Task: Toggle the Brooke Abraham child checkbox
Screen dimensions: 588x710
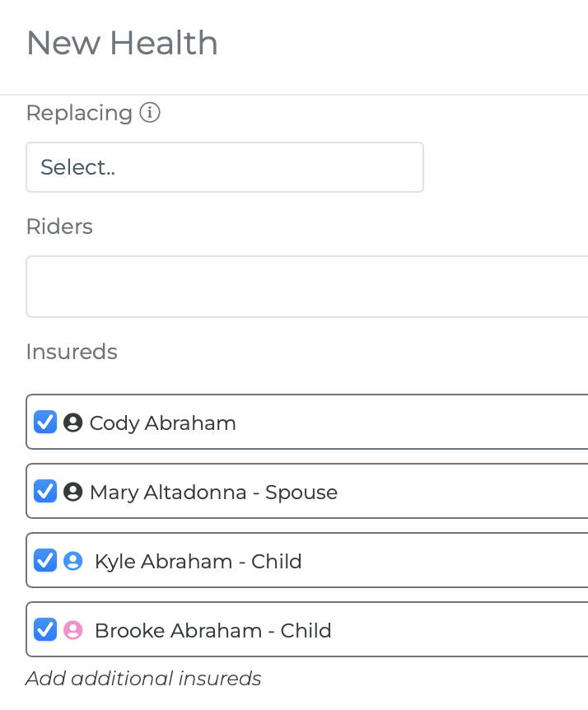Action: tap(45, 629)
